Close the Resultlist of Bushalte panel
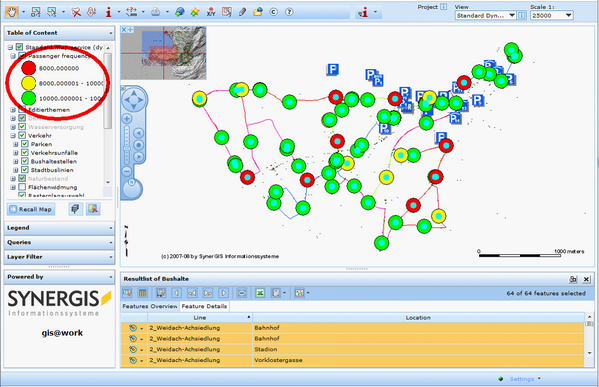599x387 pixels. (587, 279)
